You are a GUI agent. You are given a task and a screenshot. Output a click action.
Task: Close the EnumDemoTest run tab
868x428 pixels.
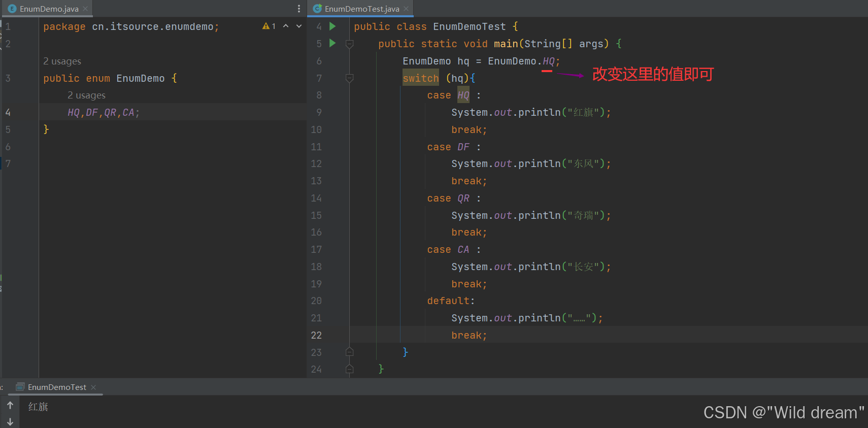coord(93,387)
